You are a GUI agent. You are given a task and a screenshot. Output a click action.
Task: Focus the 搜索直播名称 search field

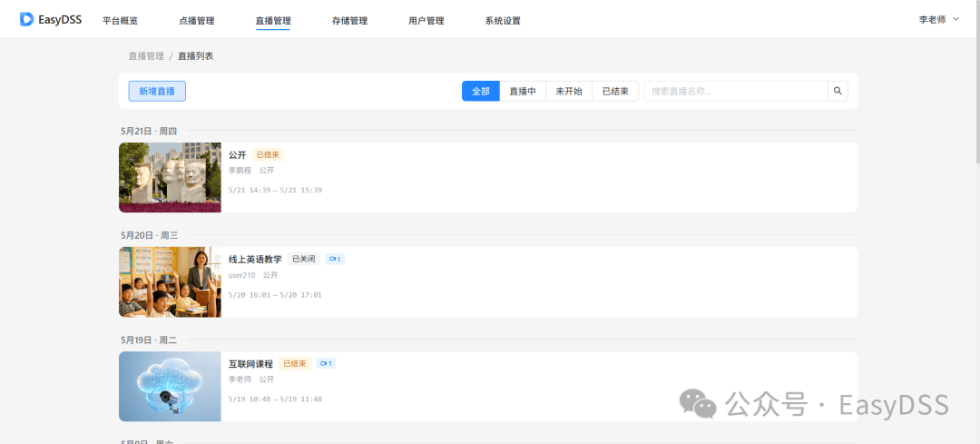736,92
